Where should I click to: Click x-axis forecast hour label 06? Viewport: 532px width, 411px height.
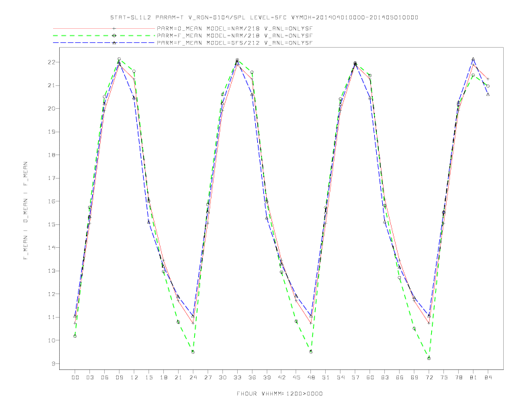pos(105,377)
